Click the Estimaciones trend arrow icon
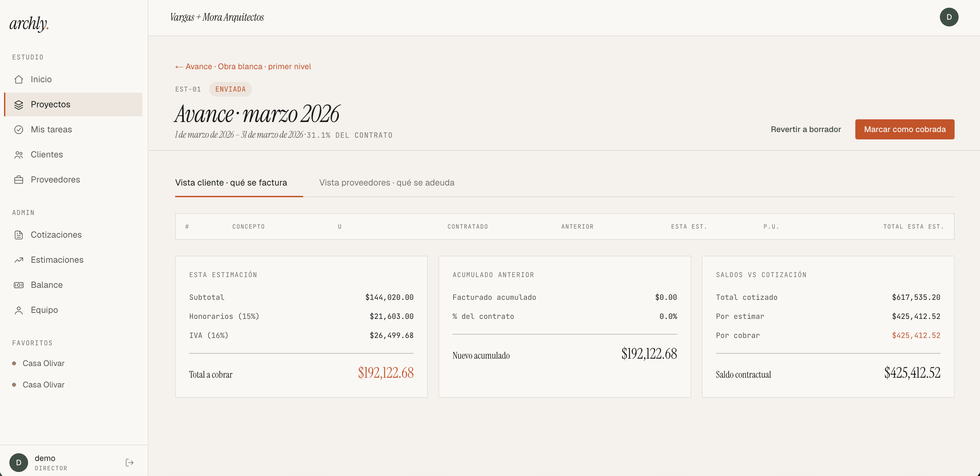This screenshot has width=980, height=476. (19, 260)
